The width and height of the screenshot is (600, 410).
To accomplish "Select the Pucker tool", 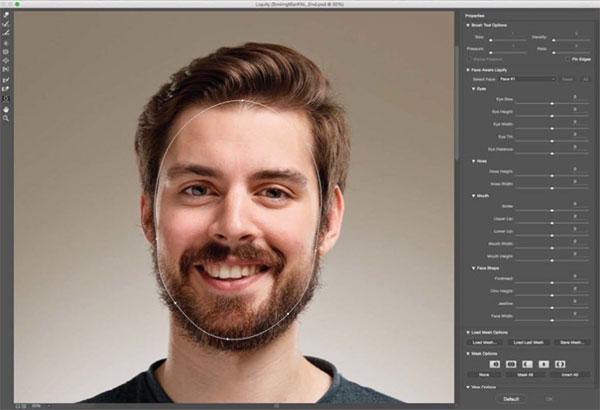I will (6, 52).
